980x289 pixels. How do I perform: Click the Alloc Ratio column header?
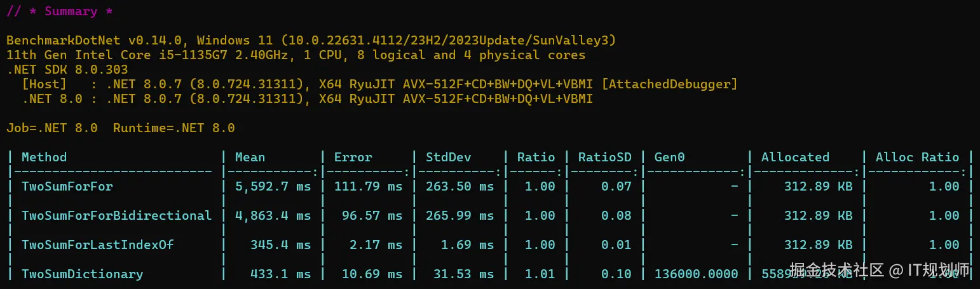click(x=917, y=157)
